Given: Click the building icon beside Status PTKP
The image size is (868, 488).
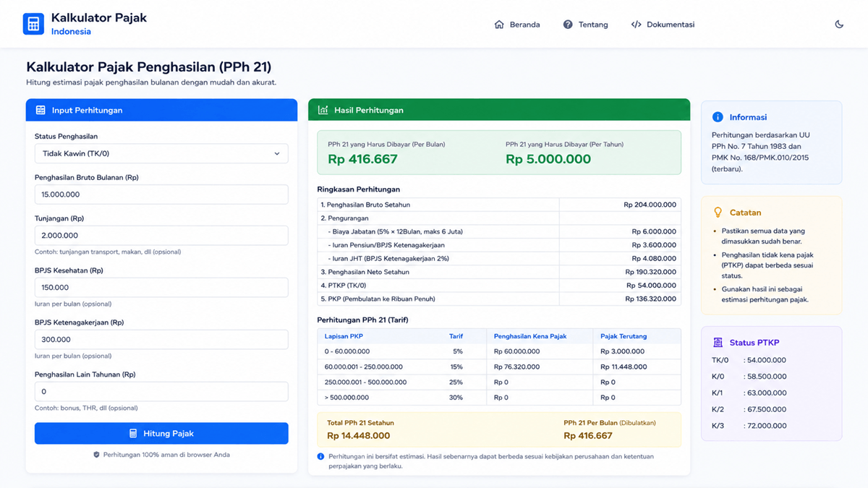Looking at the screenshot, I should pos(718,343).
